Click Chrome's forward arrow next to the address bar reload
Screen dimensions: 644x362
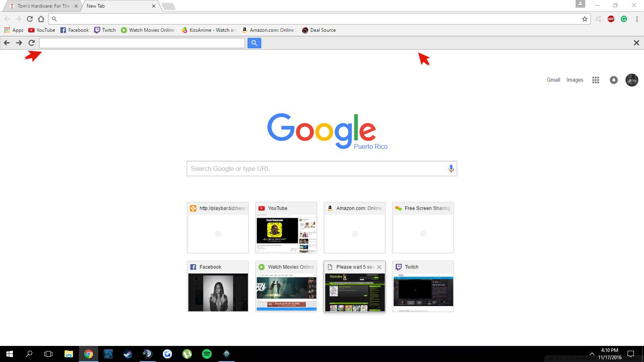(x=19, y=19)
